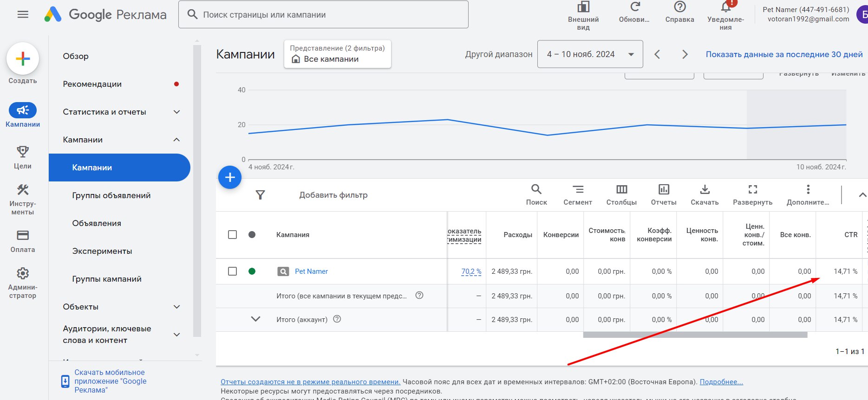The height and width of the screenshot is (400, 868).
Task: Click the Скачать download icon
Action: coord(705,189)
